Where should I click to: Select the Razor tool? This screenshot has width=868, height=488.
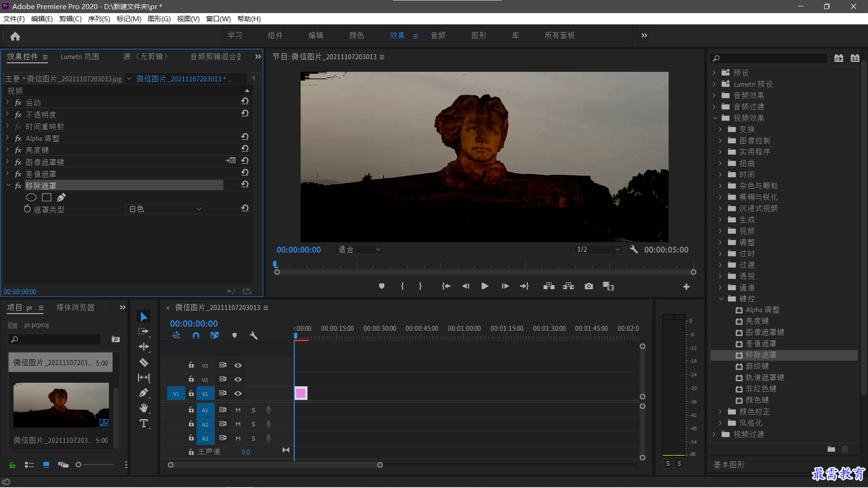click(x=144, y=362)
